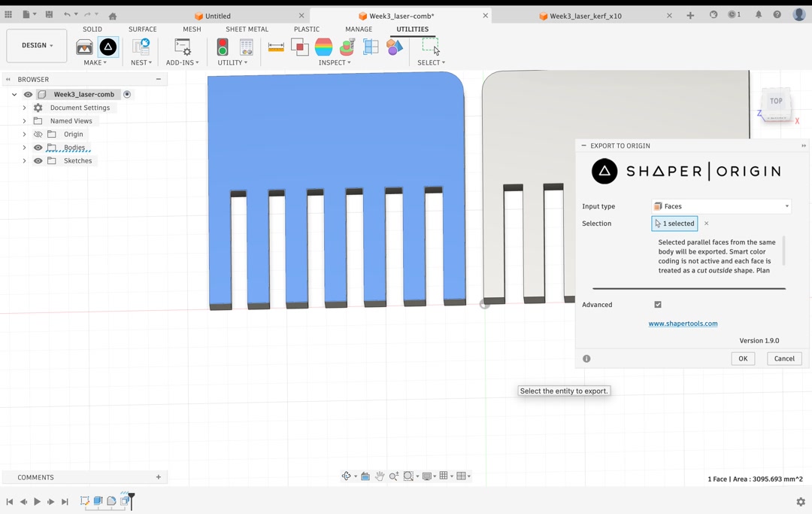Screen dimensions: 812x514
Task: Collapse the Week3_laser-comb root node
Action: (14, 94)
